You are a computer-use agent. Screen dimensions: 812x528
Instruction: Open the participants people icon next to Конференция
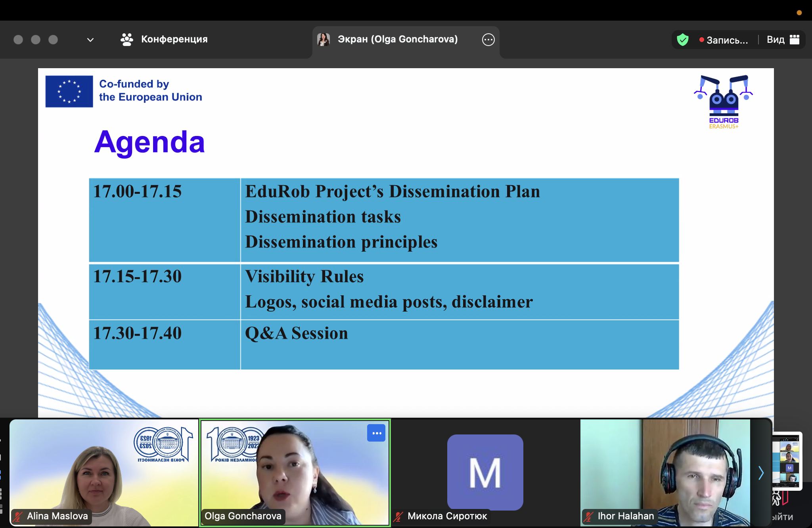[x=126, y=39]
